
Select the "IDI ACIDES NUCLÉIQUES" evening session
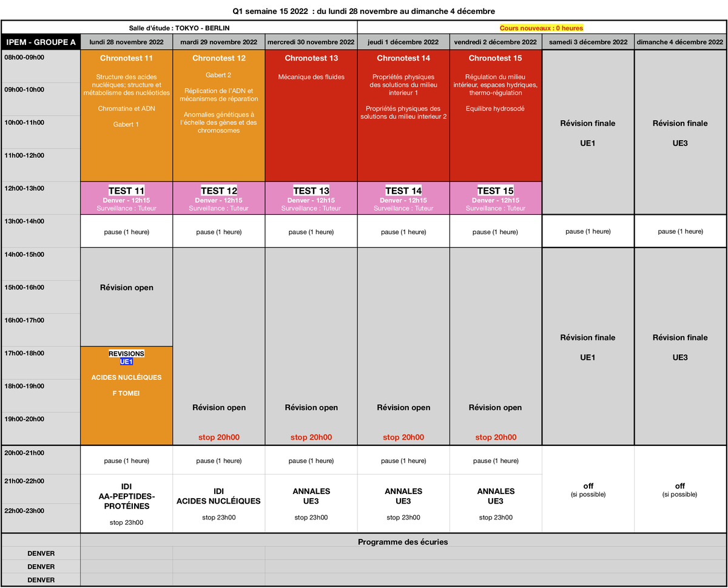[219, 496]
